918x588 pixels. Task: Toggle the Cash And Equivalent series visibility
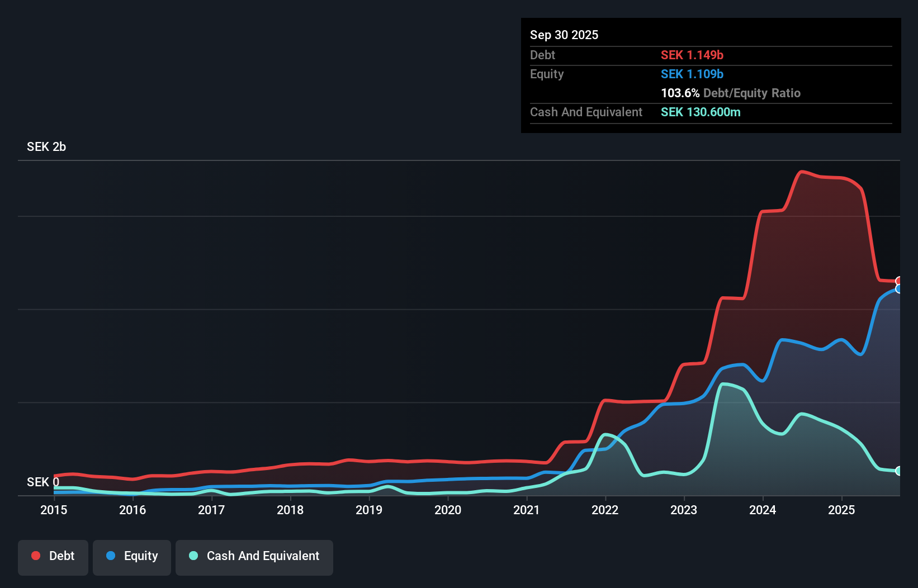pos(254,556)
